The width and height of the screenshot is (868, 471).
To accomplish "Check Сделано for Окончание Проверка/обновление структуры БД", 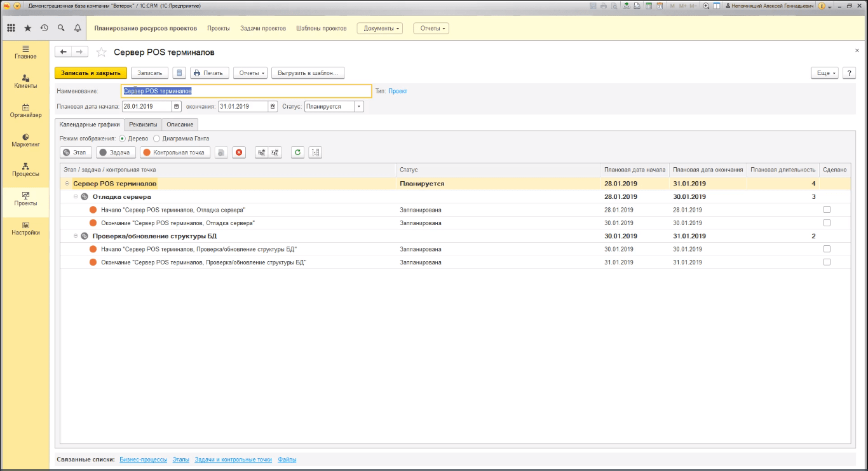I will click(827, 262).
